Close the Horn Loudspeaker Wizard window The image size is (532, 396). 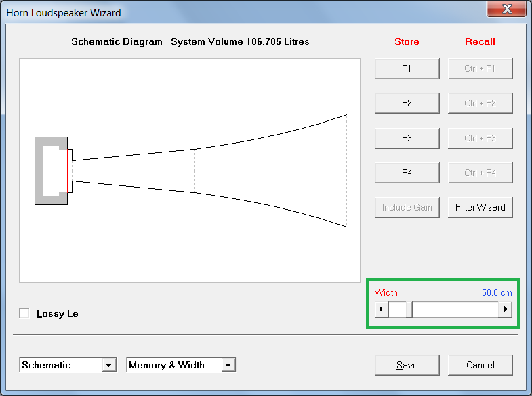click(506, 9)
